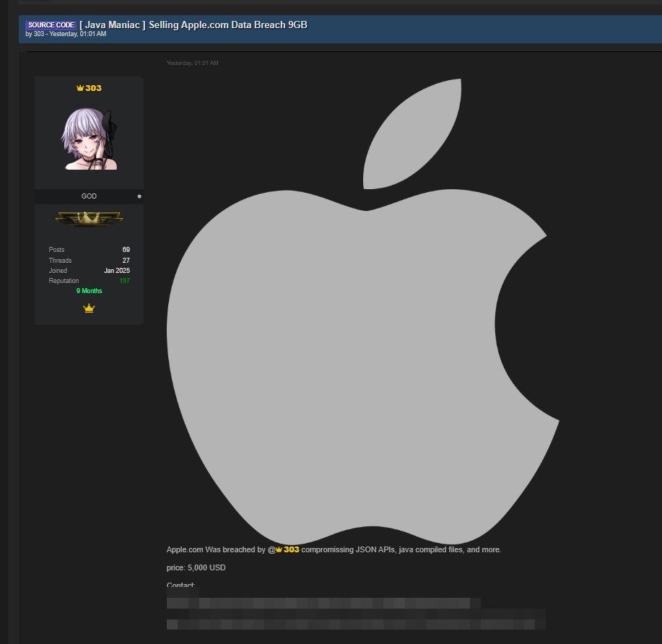Click the @303 mention in the post body
Screen dimensions: 662x644
[287, 550]
